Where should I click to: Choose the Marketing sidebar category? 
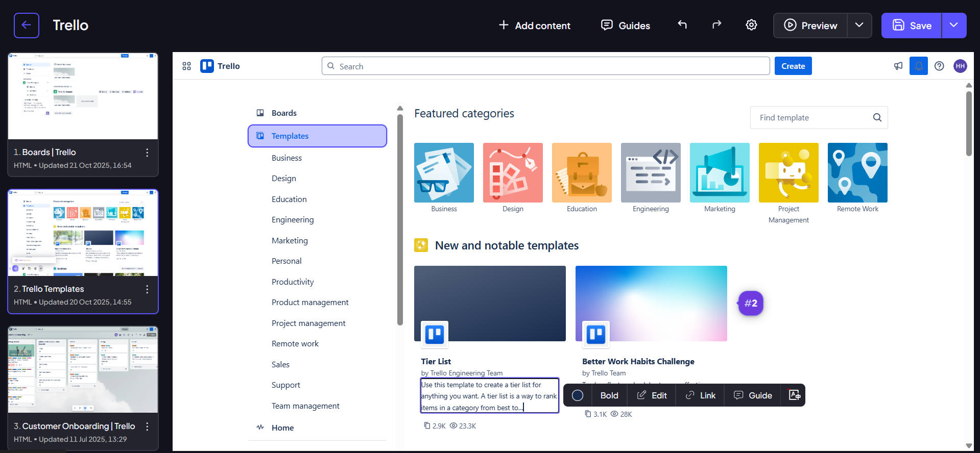[x=290, y=241]
